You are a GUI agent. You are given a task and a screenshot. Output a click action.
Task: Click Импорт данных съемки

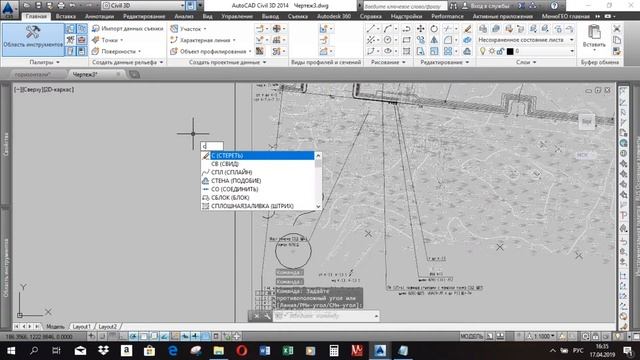click(127, 29)
